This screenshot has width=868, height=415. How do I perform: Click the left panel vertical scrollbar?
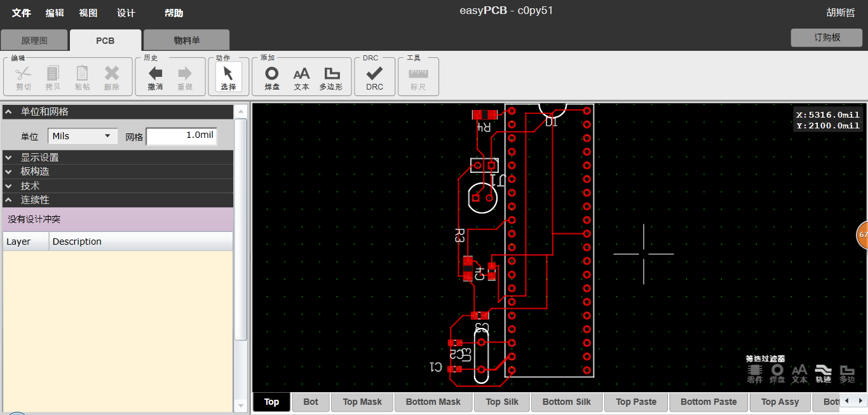[x=241, y=229]
